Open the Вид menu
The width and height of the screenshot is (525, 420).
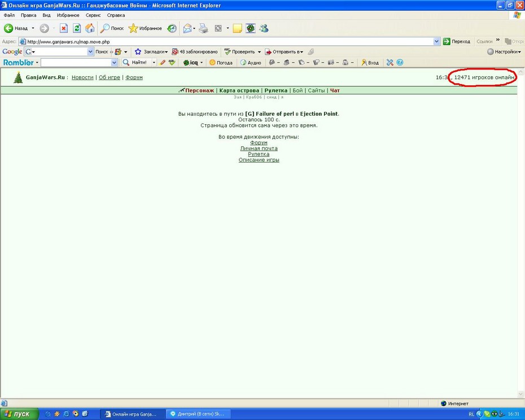[x=46, y=15]
